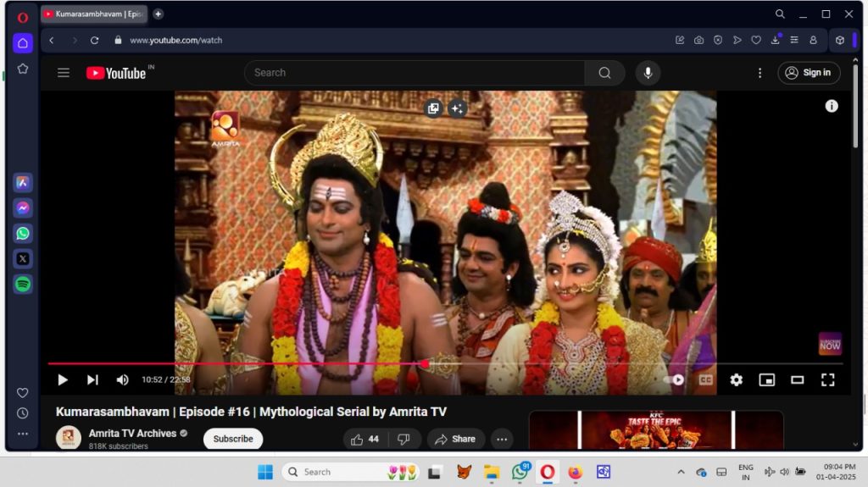Screen dimensions: 868x487
Task: Open more actions menu beside Share
Action: coord(502,440)
